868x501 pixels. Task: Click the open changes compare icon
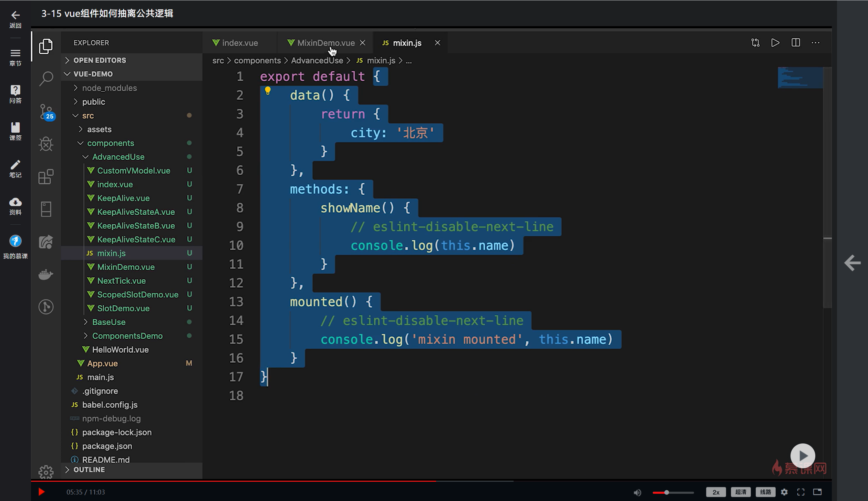point(755,43)
